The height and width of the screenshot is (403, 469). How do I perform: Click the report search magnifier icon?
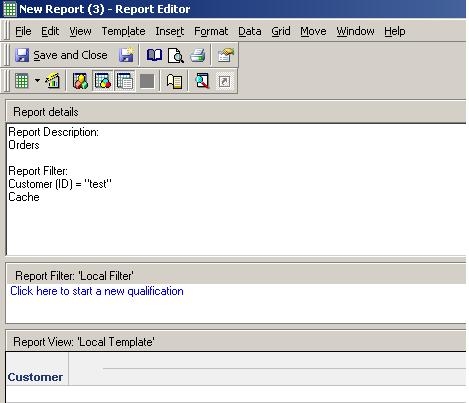tap(202, 81)
